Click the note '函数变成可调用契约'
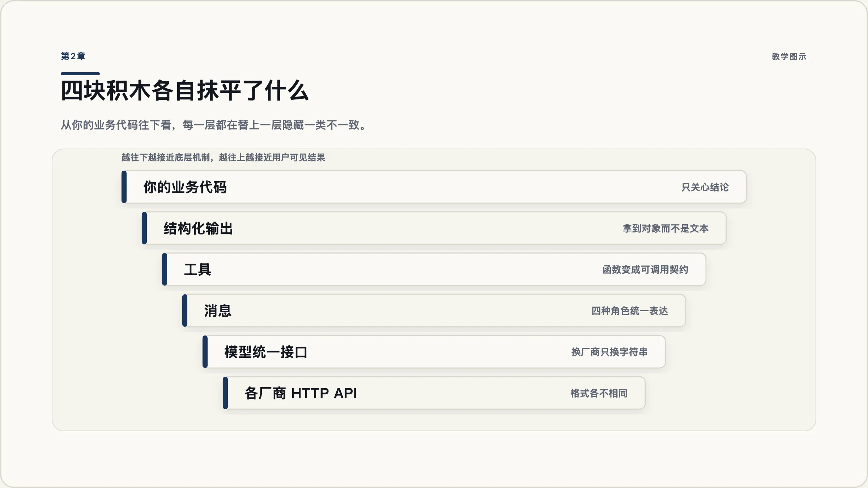Viewport: 868px width, 488px height. pyautogui.click(x=645, y=270)
